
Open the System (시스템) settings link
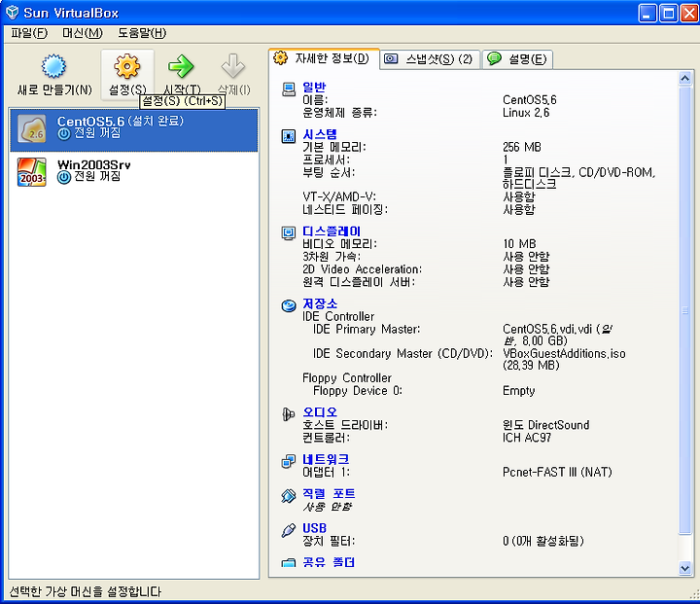click(x=320, y=134)
